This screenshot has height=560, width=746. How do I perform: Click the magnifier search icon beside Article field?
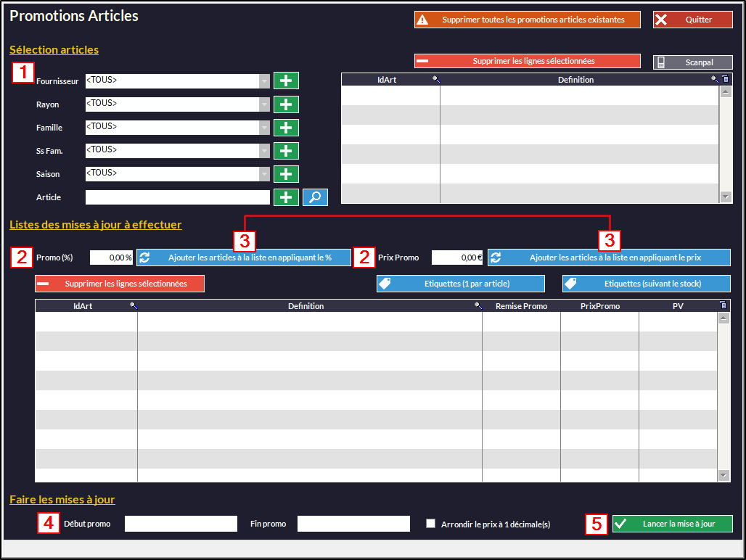[315, 197]
